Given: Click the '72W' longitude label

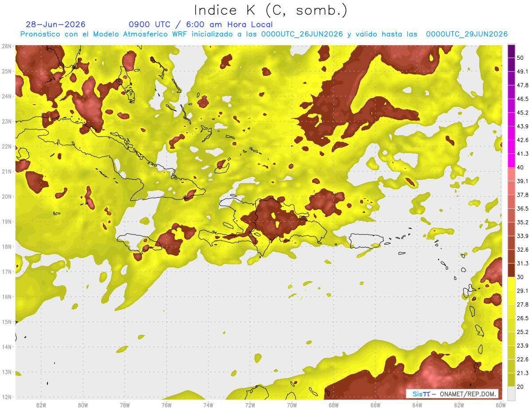Looking at the screenshot, I should pos(250,405).
